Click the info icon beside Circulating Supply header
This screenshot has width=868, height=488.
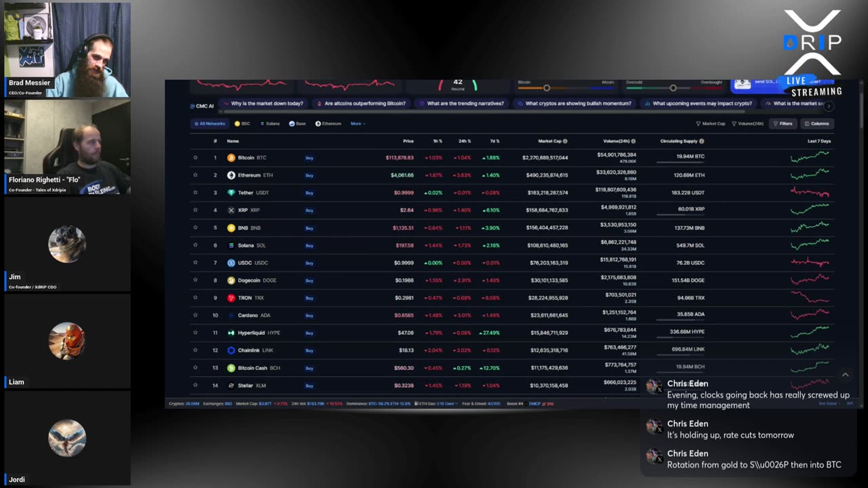pyautogui.click(x=701, y=141)
